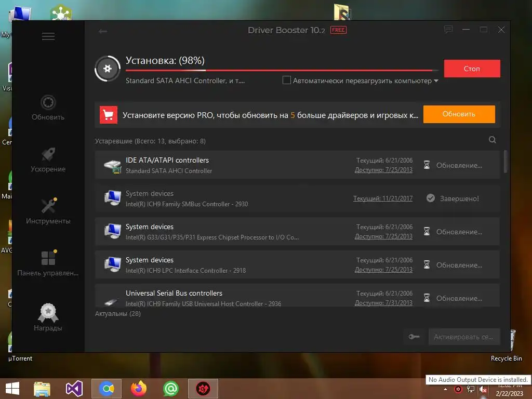
Task: Click the completed checkmark on SMBus row
Action: coord(431,198)
